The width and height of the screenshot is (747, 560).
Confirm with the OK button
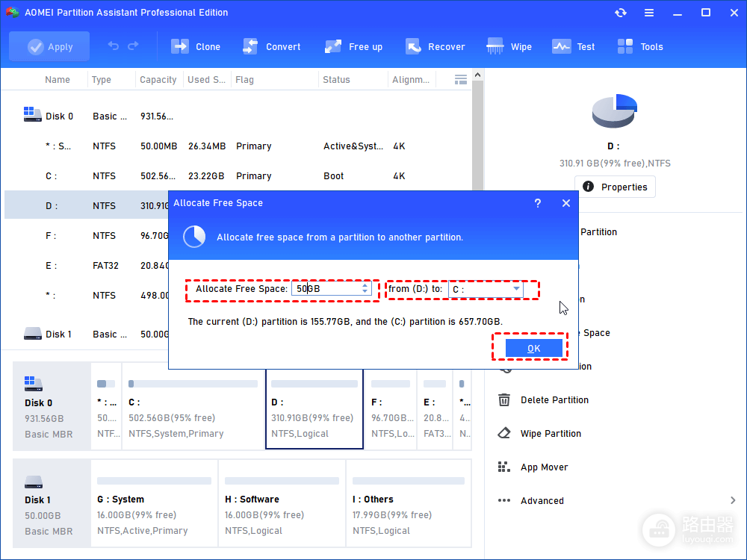pyautogui.click(x=533, y=348)
